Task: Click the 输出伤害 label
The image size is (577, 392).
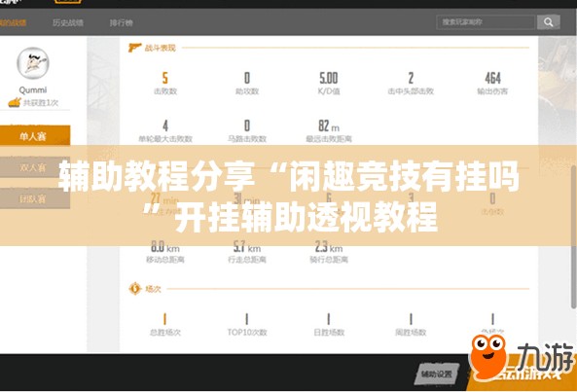Action: click(x=492, y=91)
